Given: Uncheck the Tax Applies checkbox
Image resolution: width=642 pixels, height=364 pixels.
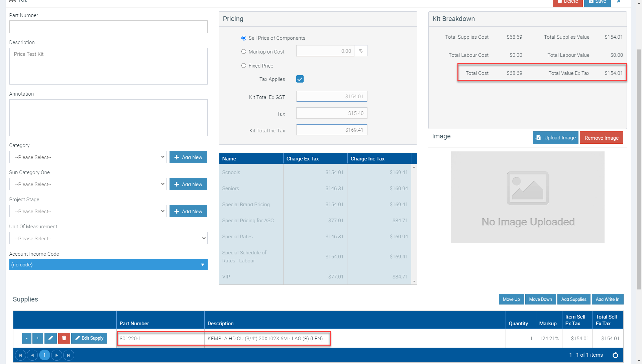Looking at the screenshot, I should tap(300, 79).
